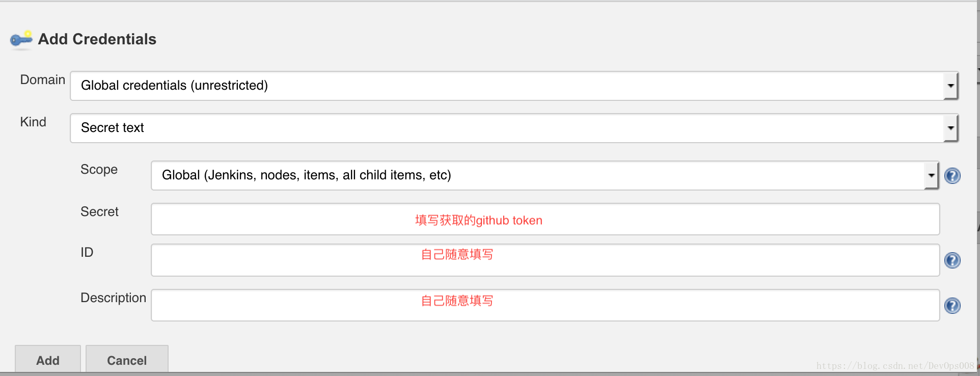Viewport: 980px width, 376px height.
Task: Click the Kind field label
Action: 33,122
